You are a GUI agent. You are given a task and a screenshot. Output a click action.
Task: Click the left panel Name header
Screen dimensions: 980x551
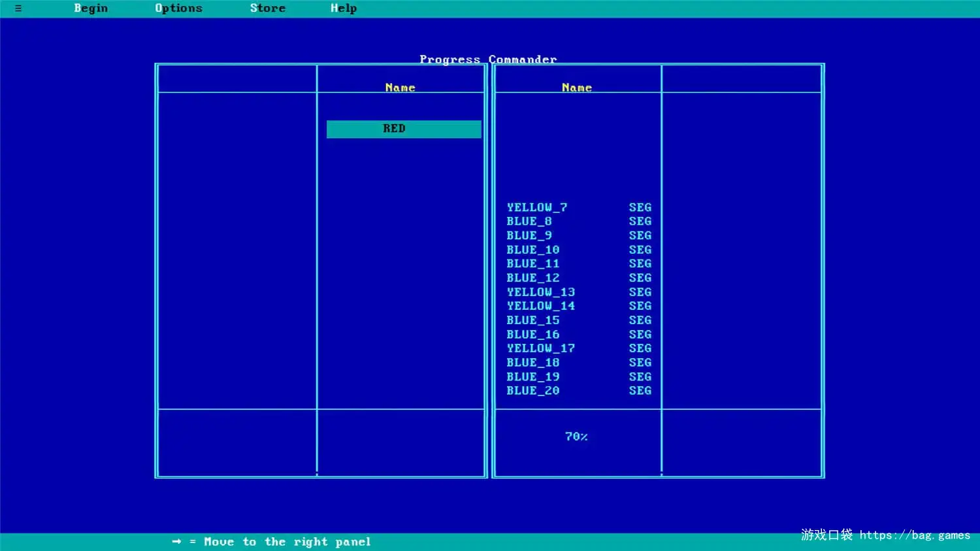(400, 88)
